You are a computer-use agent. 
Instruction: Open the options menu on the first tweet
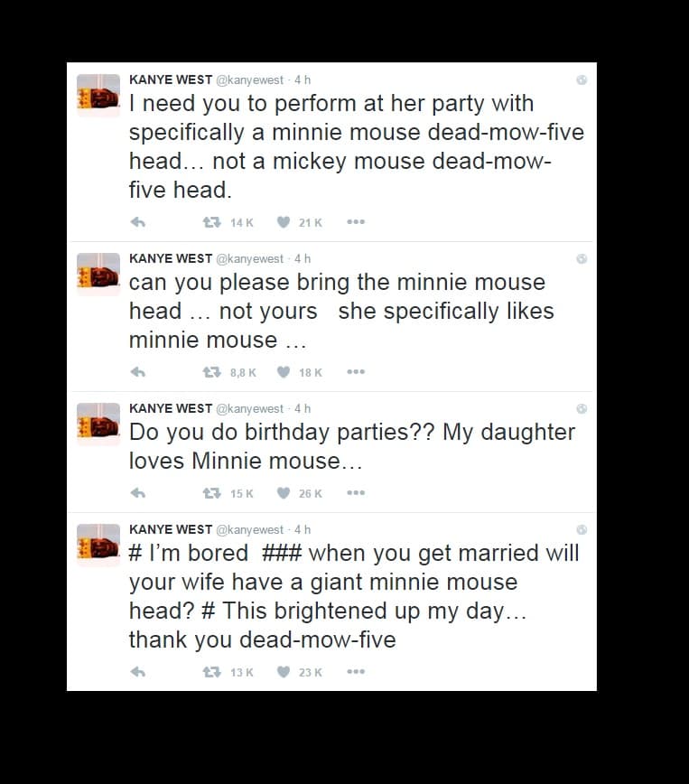[355, 222]
